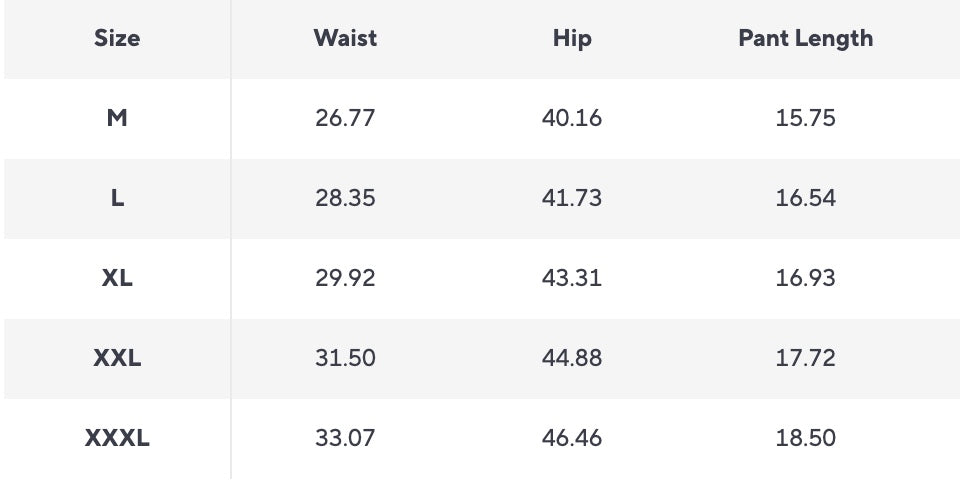Click hip value 46.46 for size XXXL
Viewport: 960px width, 484px height.
[572, 438]
